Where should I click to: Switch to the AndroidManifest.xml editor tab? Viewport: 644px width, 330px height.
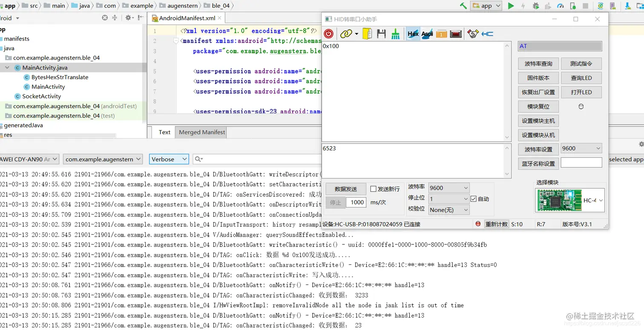[x=187, y=18]
